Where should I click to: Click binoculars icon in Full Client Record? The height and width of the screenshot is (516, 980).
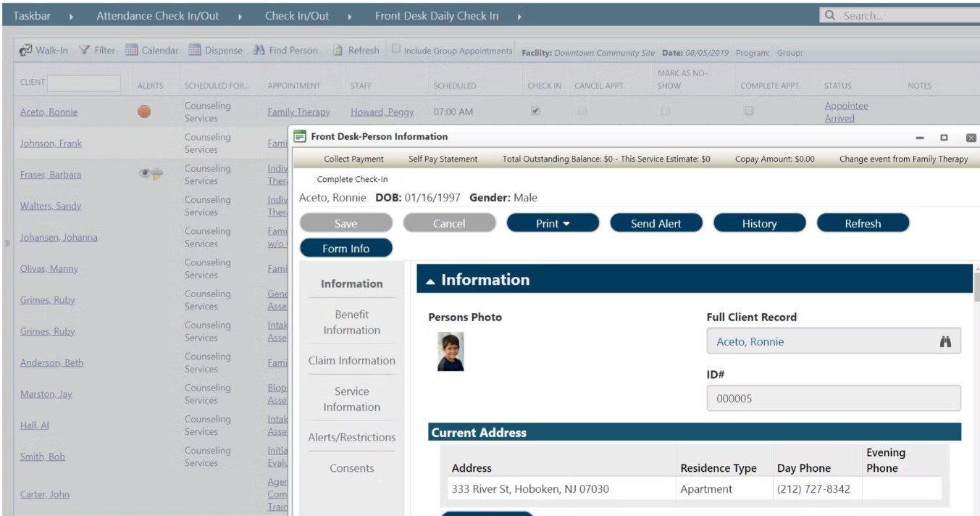pos(945,341)
